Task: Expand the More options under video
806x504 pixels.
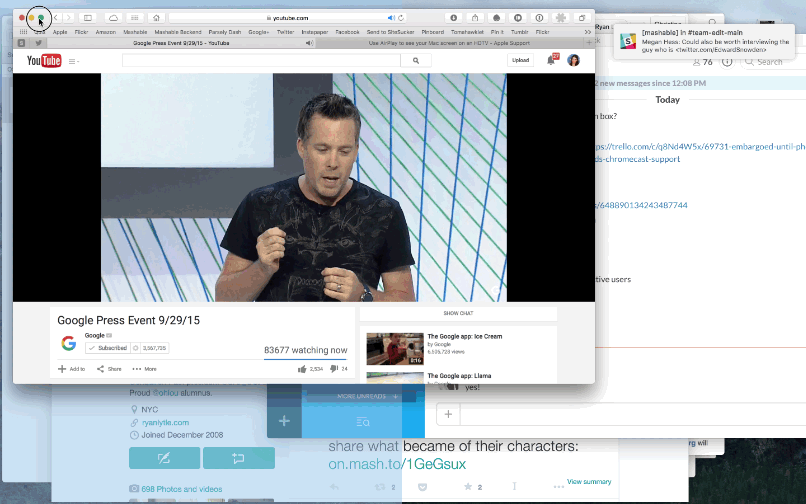Action: click(x=144, y=369)
